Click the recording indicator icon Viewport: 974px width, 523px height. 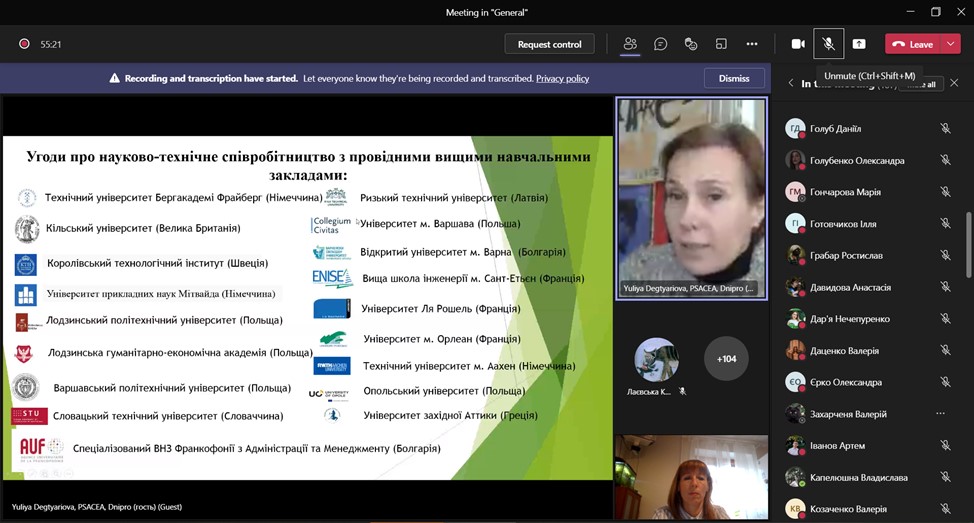[x=24, y=44]
